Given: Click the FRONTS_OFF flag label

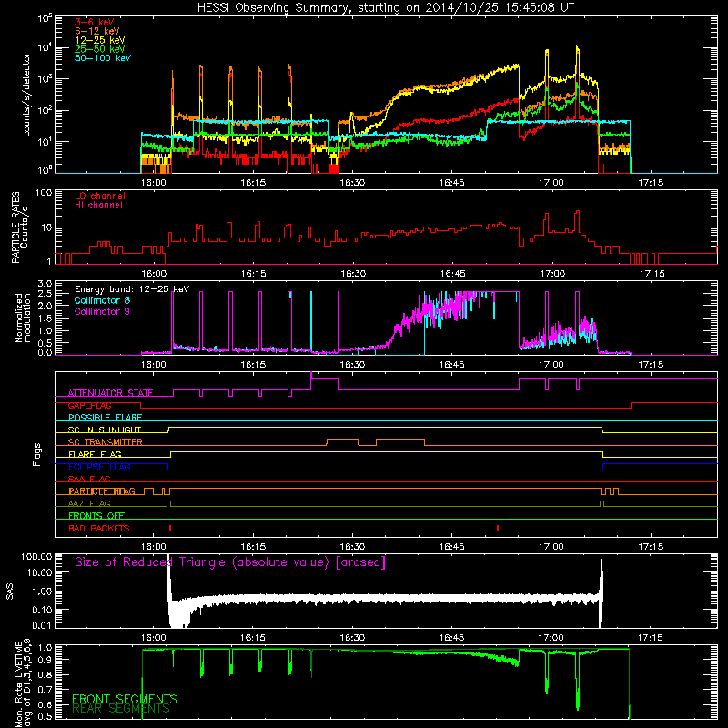Looking at the screenshot, I should pos(96,515).
